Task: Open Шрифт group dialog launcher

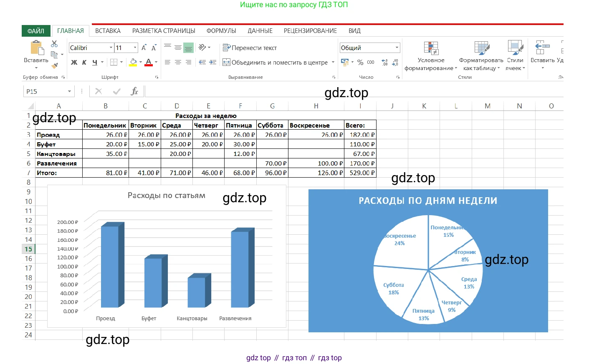Action: pyautogui.click(x=157, y=77)
